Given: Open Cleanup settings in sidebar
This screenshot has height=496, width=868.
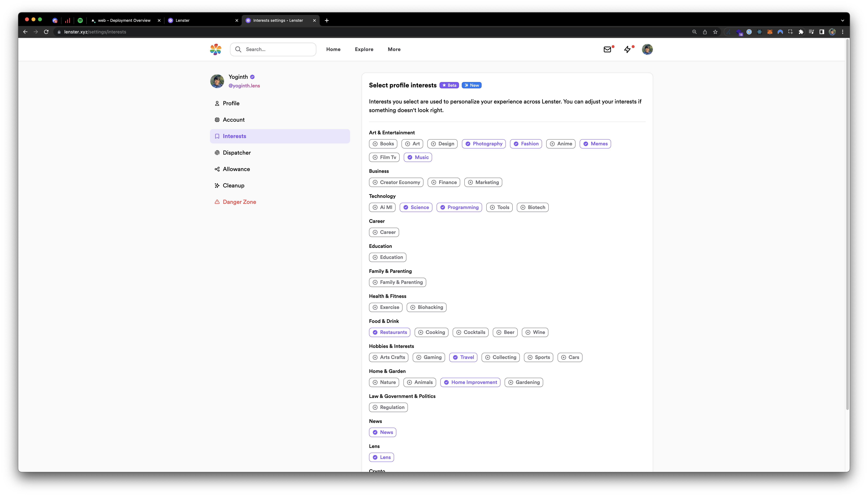Looking at the screenshot, I should pos(280,186).
